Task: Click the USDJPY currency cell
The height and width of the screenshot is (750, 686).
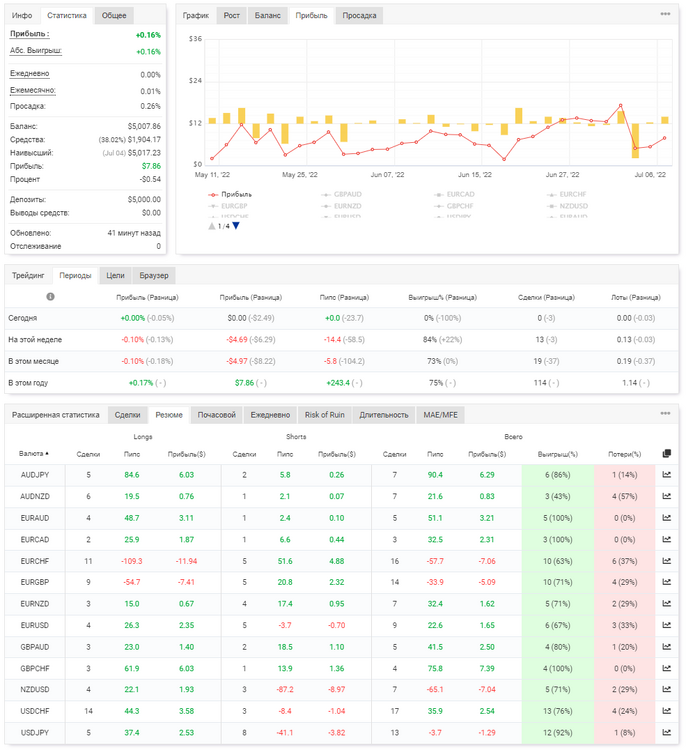Action: point(35,732)
